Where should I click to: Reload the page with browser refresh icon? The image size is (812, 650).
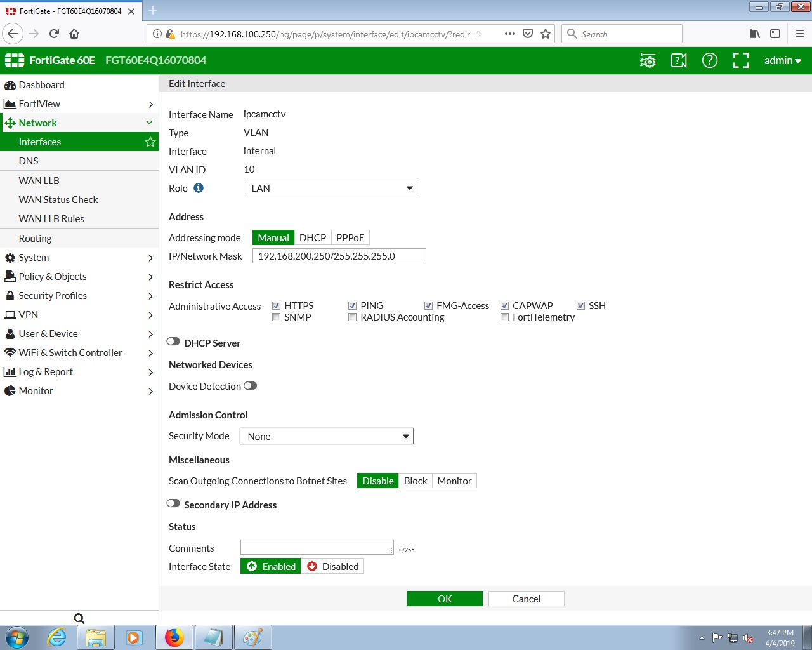coord(54,34)
